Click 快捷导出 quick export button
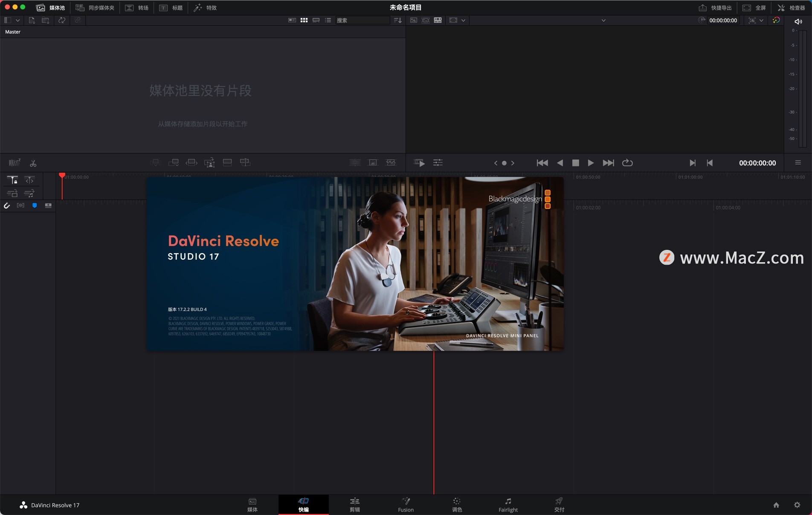This screenshot has height=515, width=812. tap(715, 8)
